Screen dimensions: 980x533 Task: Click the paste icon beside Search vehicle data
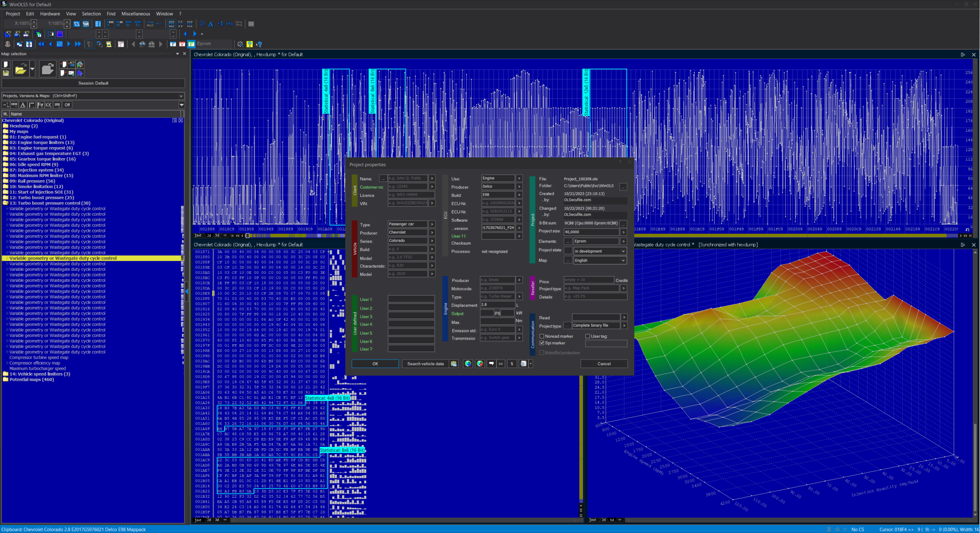(x=454, y=364)
